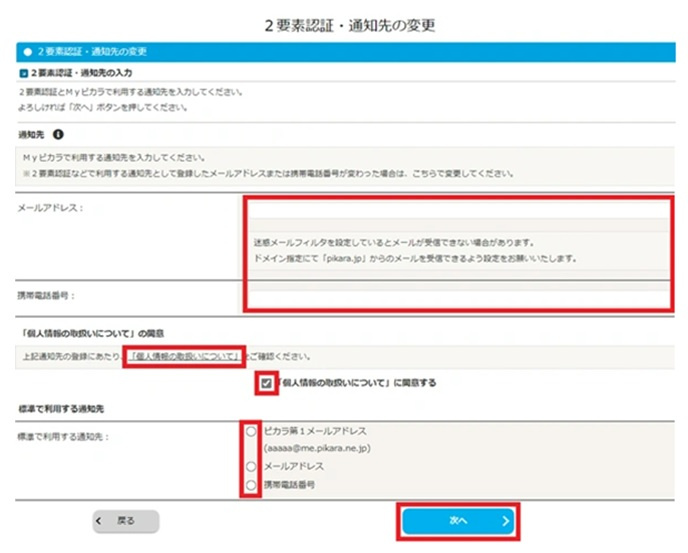The height and width of the screenshot is (553, 688).
Task: Toggle the 個人情報の取扱いについて agreement checkbox
Action: [266, 383]
